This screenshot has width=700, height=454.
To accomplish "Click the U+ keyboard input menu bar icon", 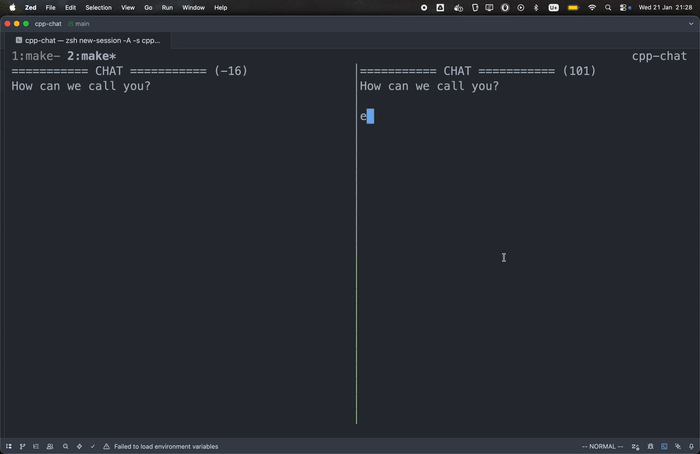I will 554,8.
